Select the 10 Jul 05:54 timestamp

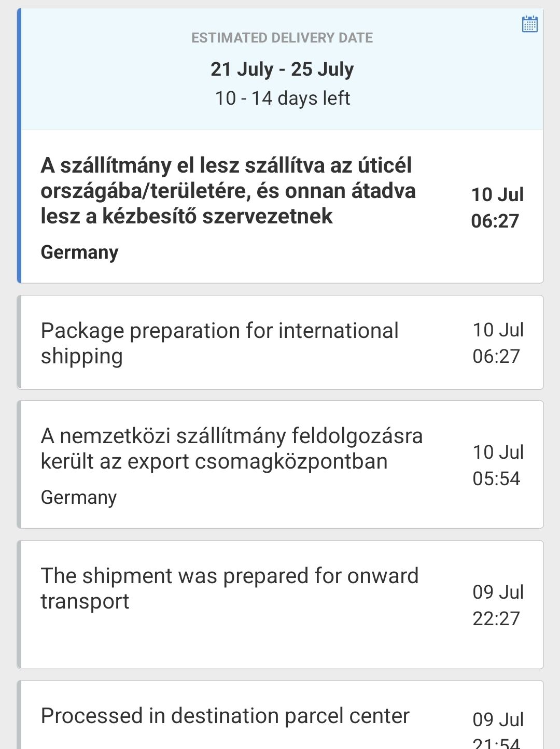(497, 465)
